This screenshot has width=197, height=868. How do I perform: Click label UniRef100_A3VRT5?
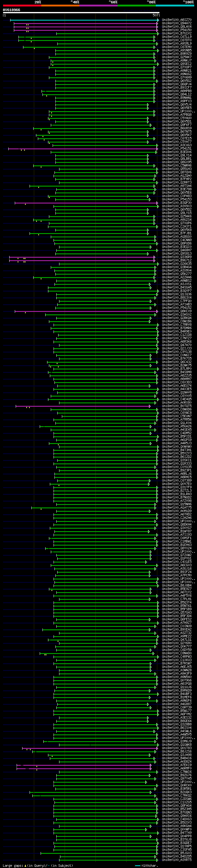coord(176,860)
